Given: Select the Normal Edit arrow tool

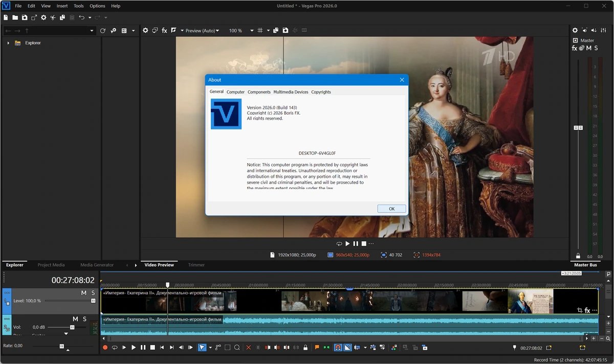Looking at the screenshot, I should pyautogui.click(x=202, y=348).
